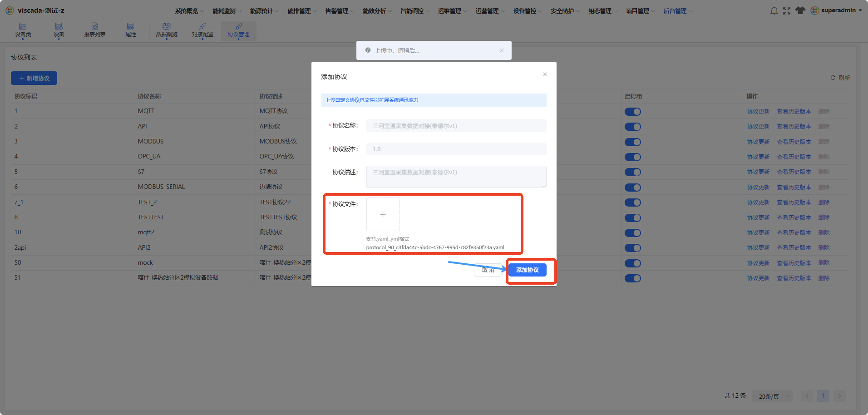Go to next page arrow

(840, 396)
